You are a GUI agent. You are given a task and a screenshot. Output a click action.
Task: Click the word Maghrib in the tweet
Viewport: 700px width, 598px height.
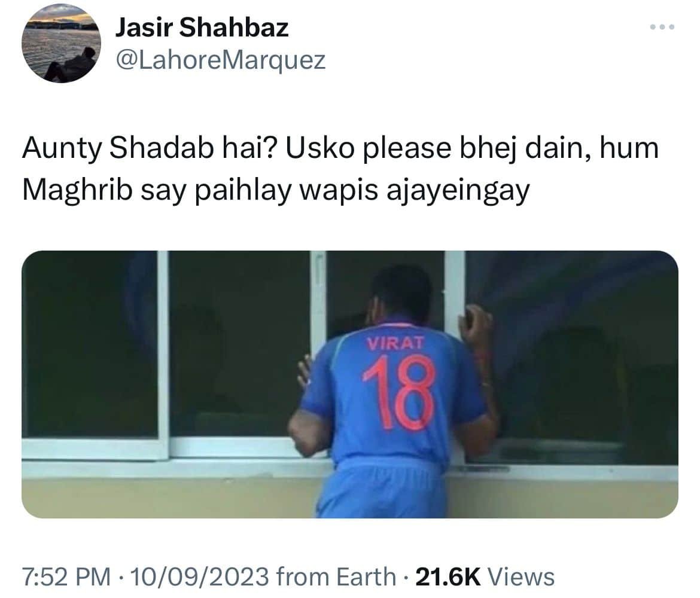tap(77, 190)
